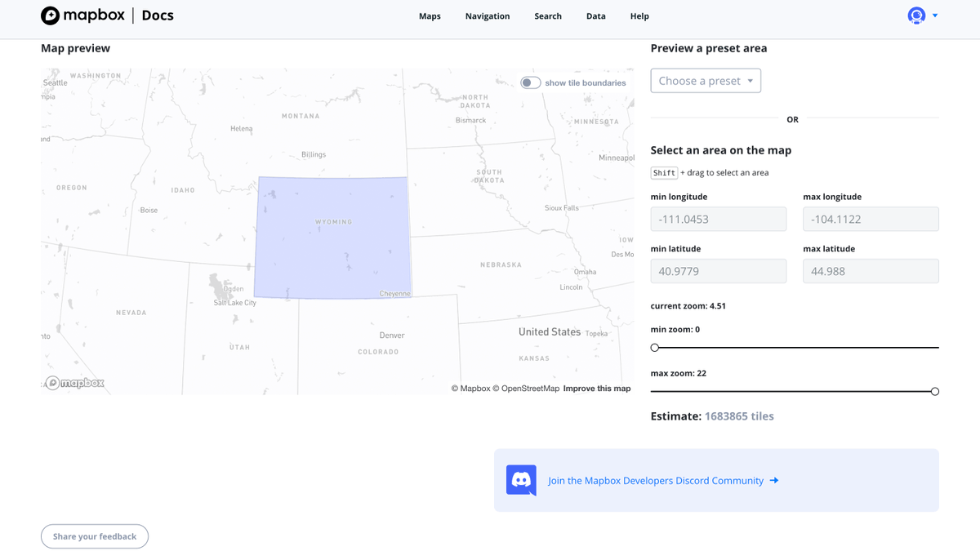Click the min longitude field

coord(719,219)
